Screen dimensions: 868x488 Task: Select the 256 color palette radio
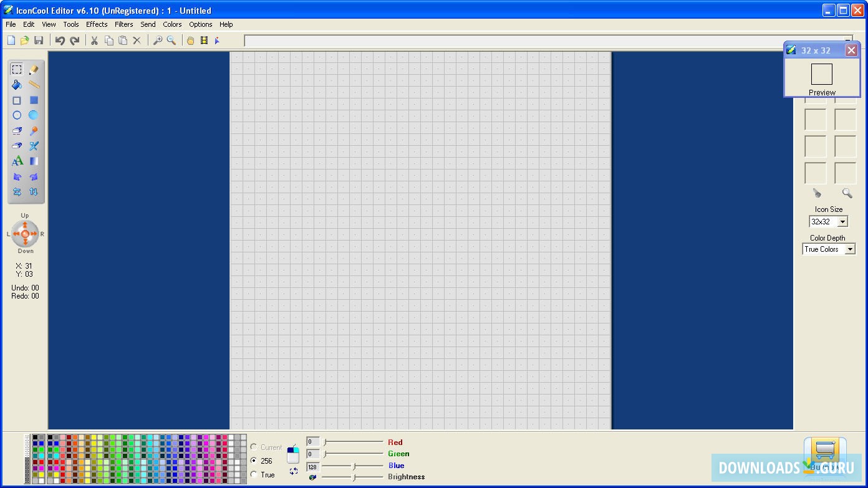pos(254,461)
